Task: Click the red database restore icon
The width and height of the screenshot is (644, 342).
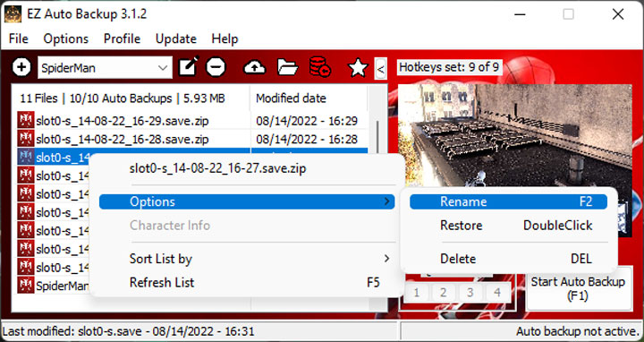Action: pyautogui.click(x=320, y=67)
